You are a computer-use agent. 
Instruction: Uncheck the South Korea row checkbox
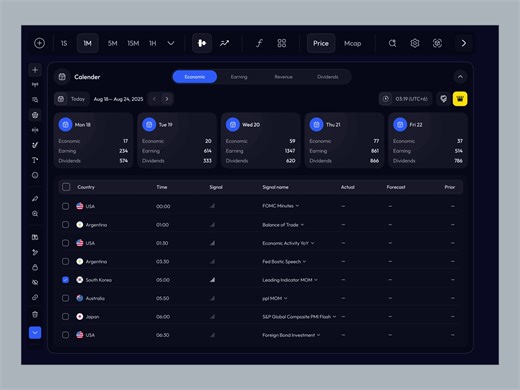pyautogui.click(x=65, y=280)
